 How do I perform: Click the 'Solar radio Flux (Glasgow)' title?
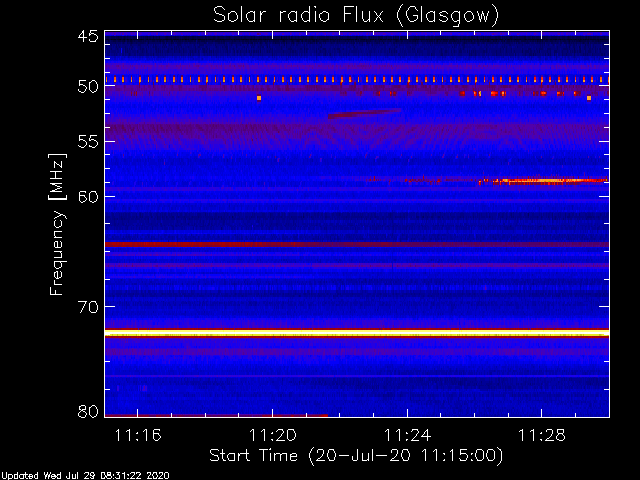pyautogui.click(x=356, y=16)
